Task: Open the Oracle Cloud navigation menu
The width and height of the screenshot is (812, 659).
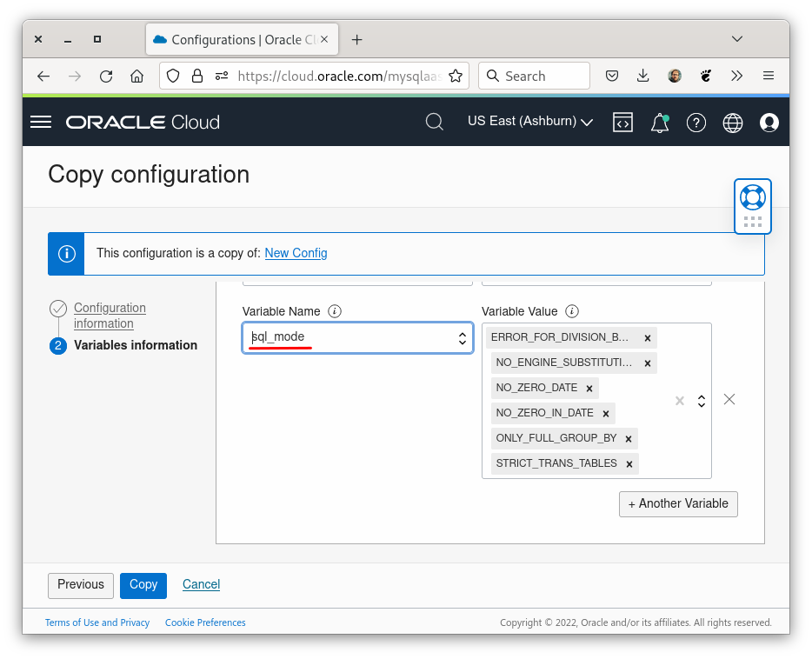Action: coord(40,122)
